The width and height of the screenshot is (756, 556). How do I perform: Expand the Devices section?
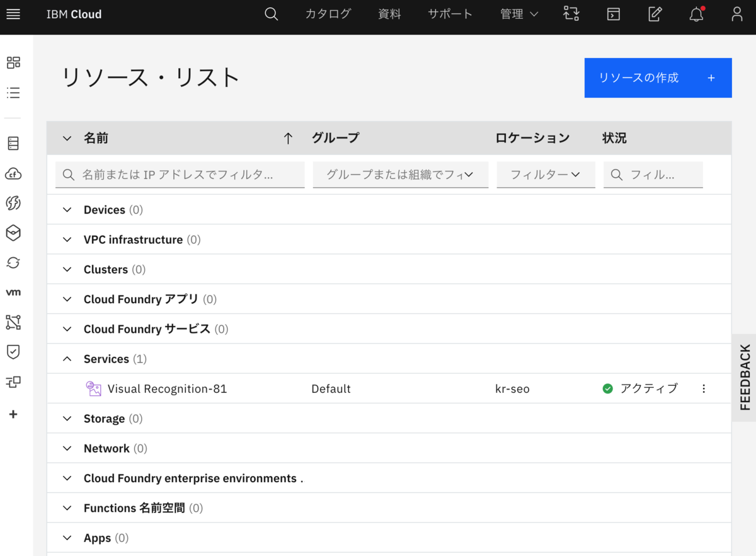tap(67, 210)
